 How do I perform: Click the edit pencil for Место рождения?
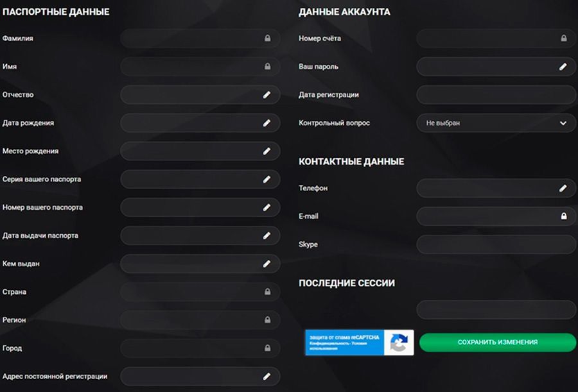pyautogui.click(x=268, y=151)
